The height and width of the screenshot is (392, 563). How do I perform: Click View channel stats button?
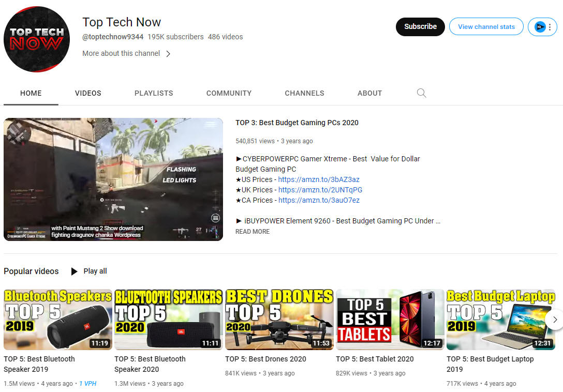(x=486, y=26)
